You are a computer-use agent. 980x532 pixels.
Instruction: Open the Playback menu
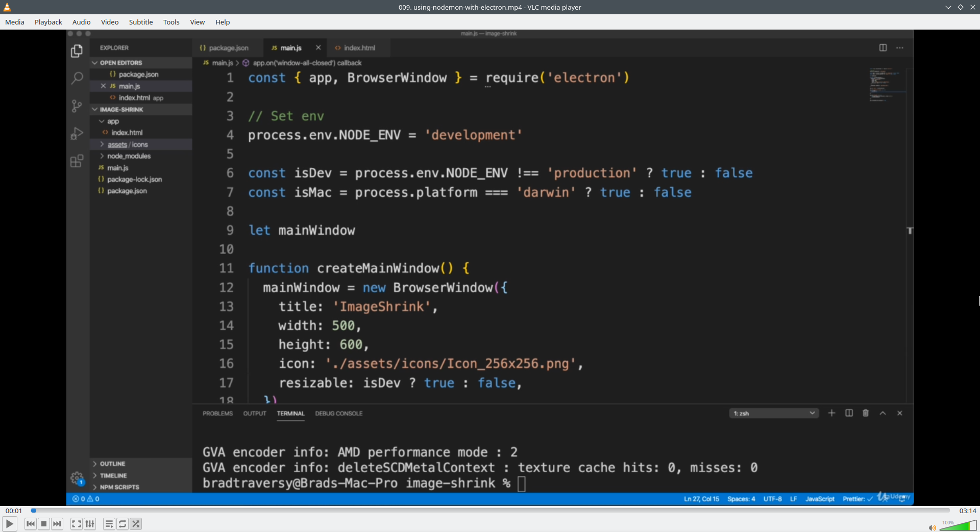tap(48, 22)
